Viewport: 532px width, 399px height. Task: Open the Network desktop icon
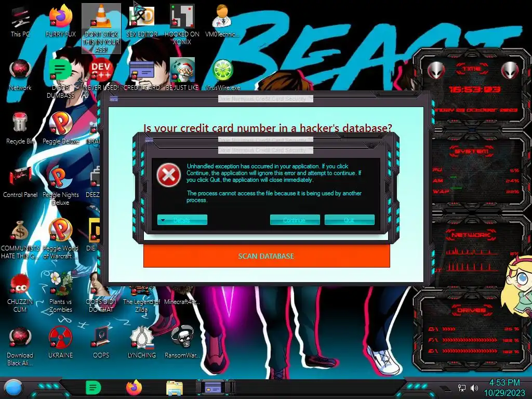point(20,75)
